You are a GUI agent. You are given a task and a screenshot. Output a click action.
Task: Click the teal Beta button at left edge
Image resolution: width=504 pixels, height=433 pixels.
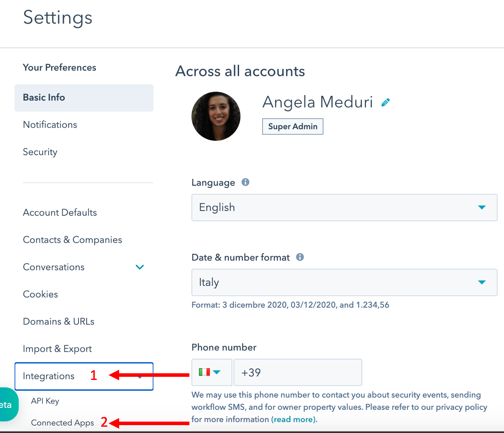8,404
